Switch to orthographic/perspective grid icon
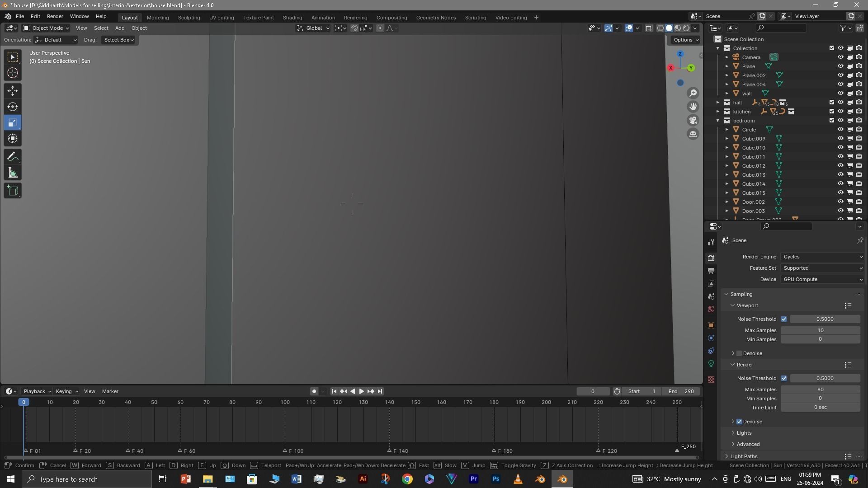 pyautogui.click(x=693, y=134)
